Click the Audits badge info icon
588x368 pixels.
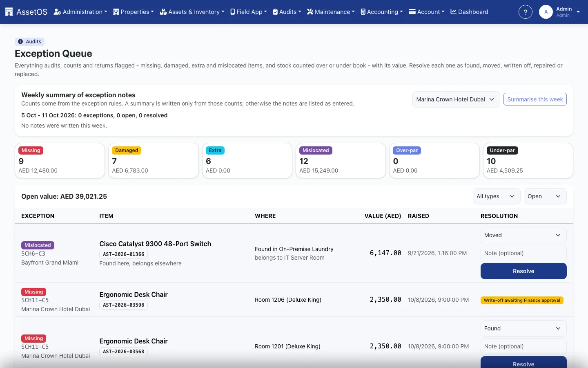[20, 42]
